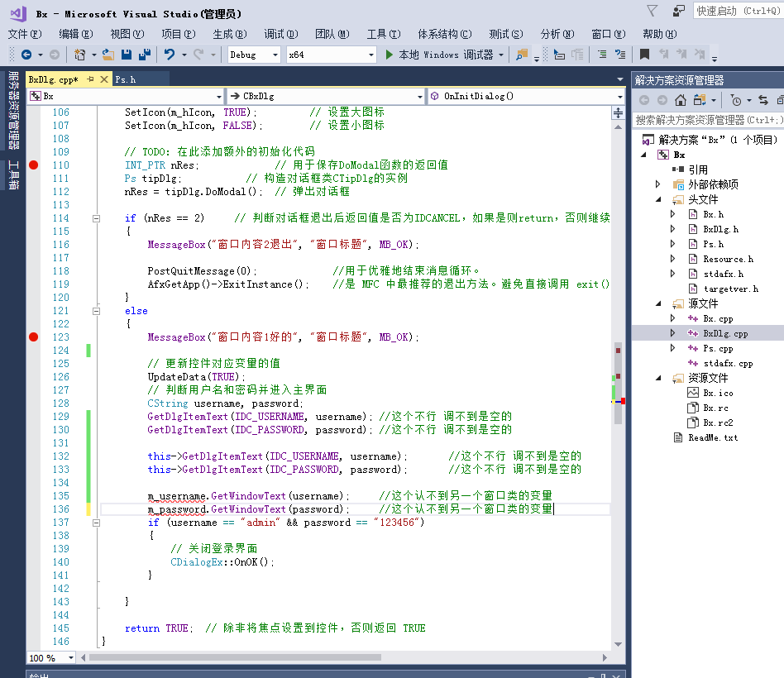
Task: Open the 生成(B) menu
Action: [x=230, y=34]
